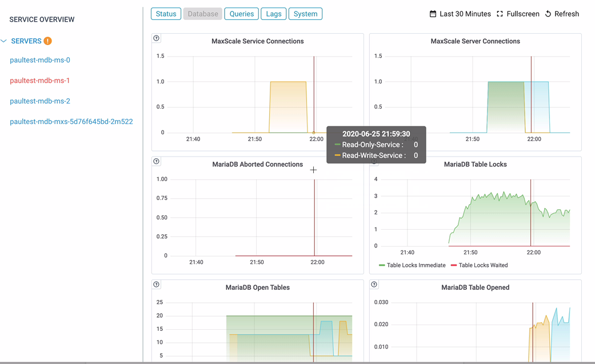Click help icon on MaxScale Service Connections panel
Image resolution: width=595 pixels, height=364 pixels.
point(157,38)
